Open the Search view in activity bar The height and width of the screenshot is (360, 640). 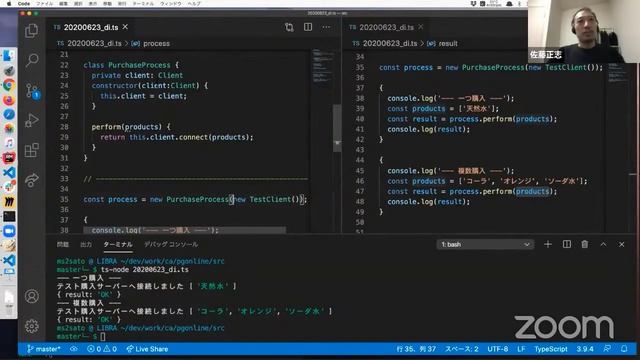[x=31, y=60]
